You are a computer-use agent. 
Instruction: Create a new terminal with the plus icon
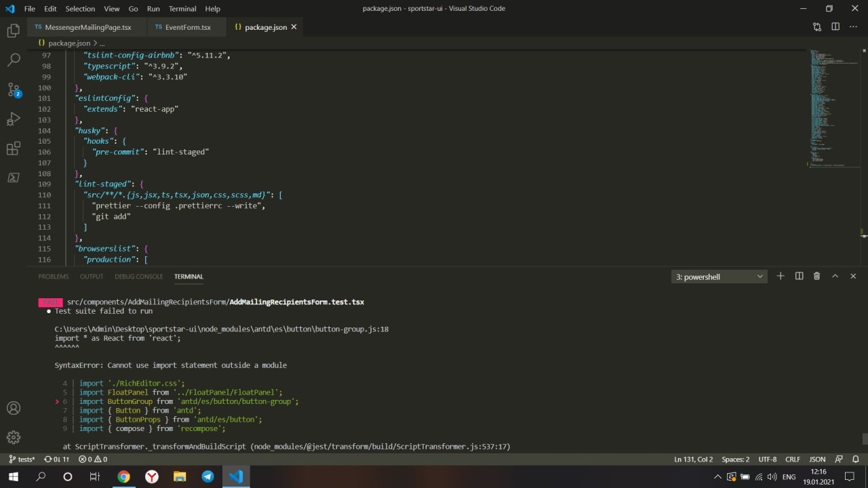coord(781,276)
